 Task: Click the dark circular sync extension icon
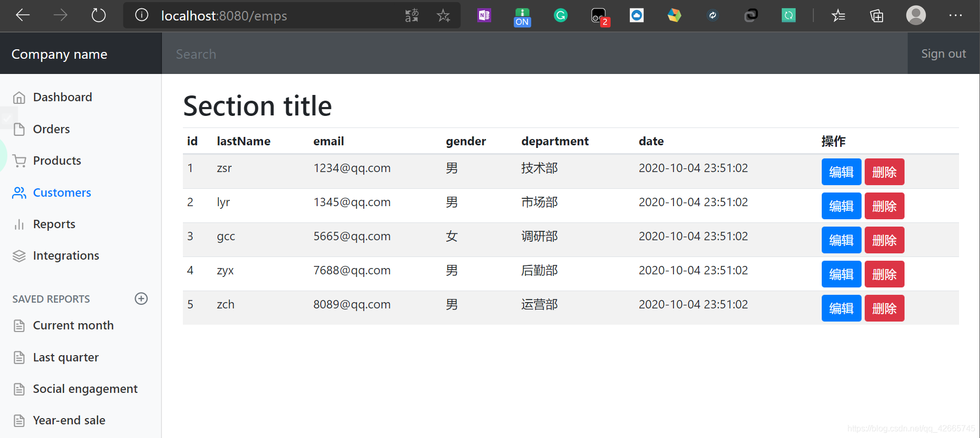click(713, 16)
